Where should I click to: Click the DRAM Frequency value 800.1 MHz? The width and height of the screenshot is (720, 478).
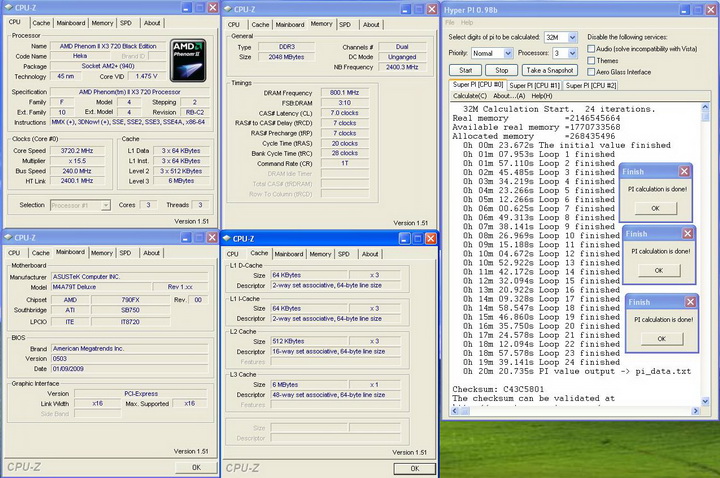click(x=344, y=93)
